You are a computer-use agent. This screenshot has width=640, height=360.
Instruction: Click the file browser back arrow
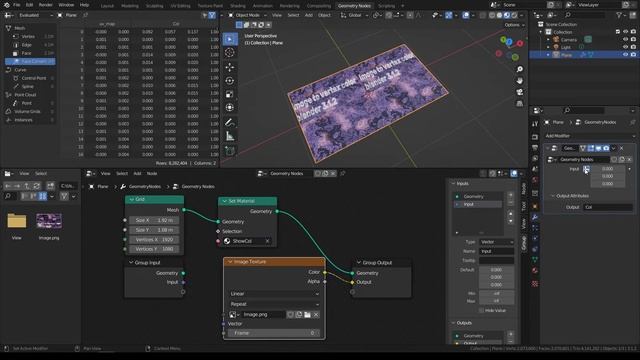pyautogui.click(x=8, y=186)
